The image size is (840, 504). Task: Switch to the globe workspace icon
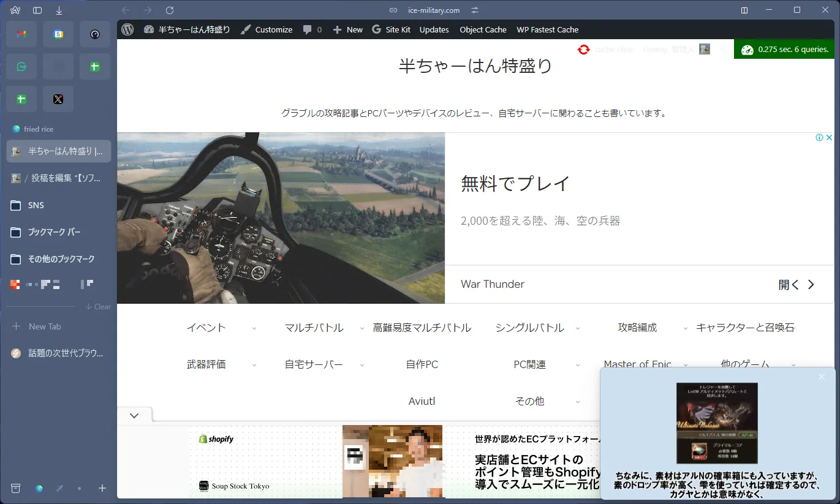pyautogui.click(x=39, y=489)
